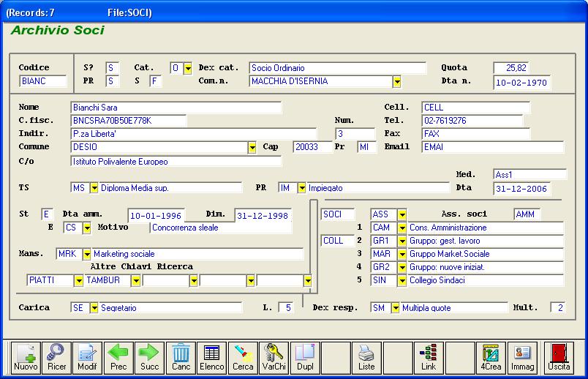This screenshot has width=588, height=379.
Task: Click the Motivo field Concorrenza sleale
Action: 221,228
